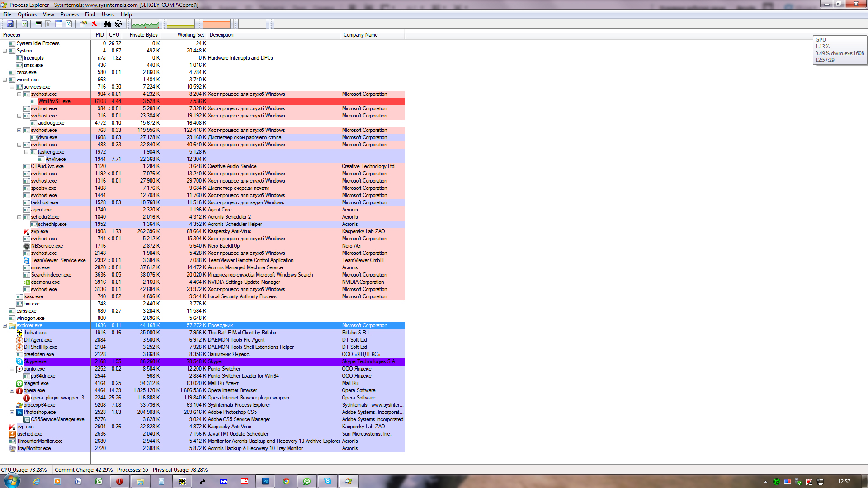Click the TeamViewer_Service.exe icon
Image resolution: width=868 pixels, height=488 pixels.
point(27,260)
